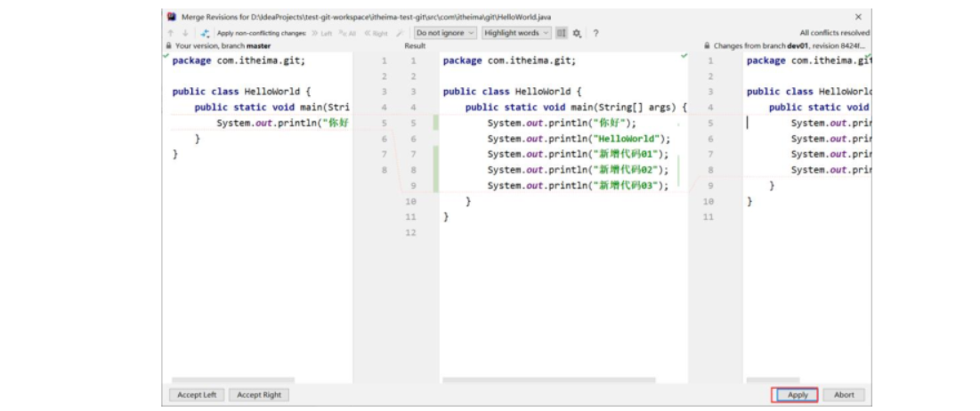
Task: Abort the merge
Action: coord(844,395)
